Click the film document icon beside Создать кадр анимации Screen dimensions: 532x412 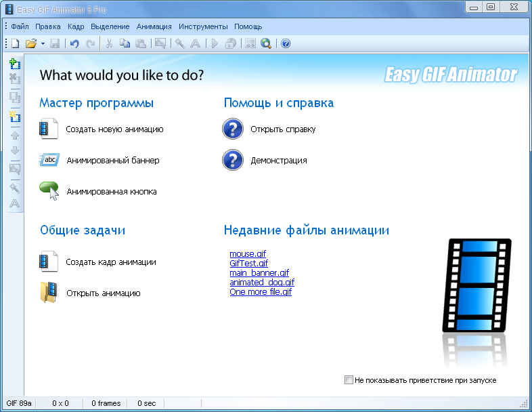(49, 262)
